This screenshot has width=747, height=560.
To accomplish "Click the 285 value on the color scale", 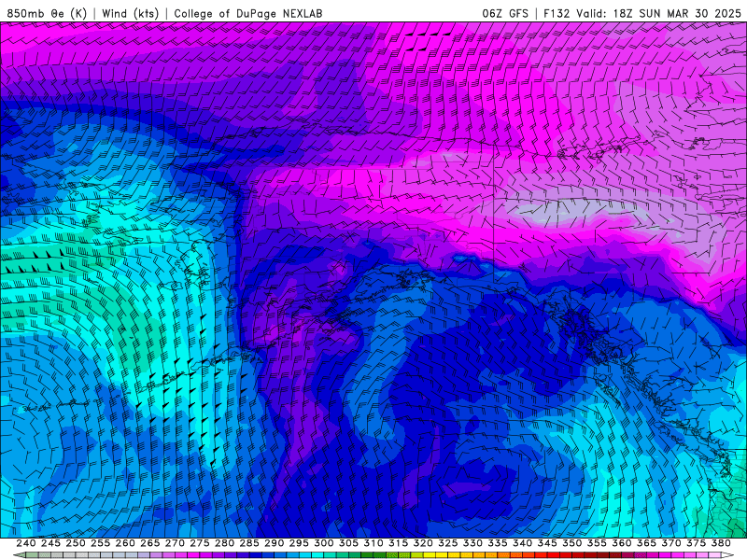I will pyautogui.click(x=249, y=543).
